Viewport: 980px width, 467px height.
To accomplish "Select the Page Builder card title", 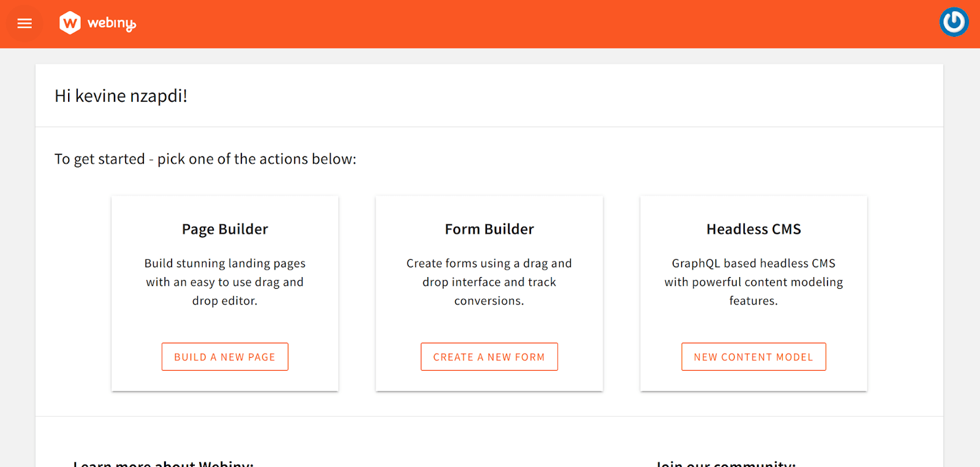I will pyautogui.click(x=225, y=229).
